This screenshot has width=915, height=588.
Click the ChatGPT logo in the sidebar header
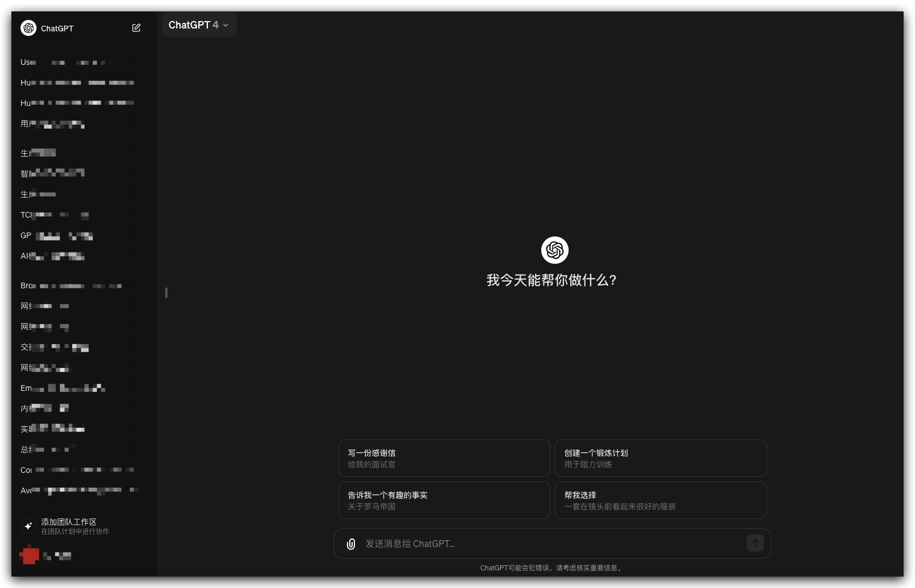(28, 28)
